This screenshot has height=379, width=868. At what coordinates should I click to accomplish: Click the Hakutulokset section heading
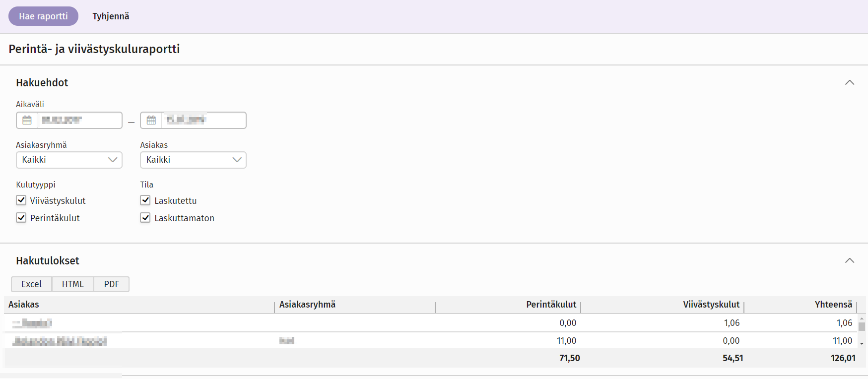coord(48,260)
